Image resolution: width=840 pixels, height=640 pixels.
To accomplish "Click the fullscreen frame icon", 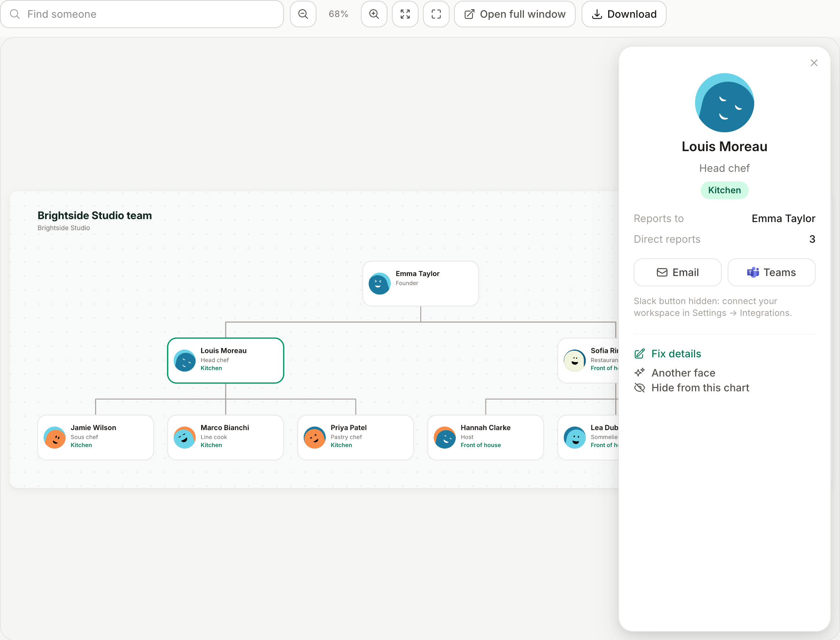I will pos(436,14).
